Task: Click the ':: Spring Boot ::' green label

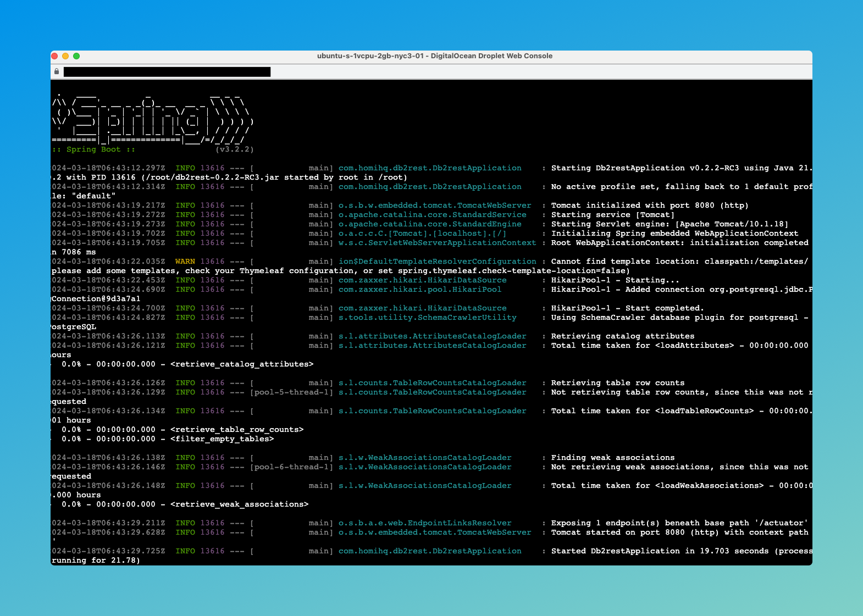Action: click(93, 149)
